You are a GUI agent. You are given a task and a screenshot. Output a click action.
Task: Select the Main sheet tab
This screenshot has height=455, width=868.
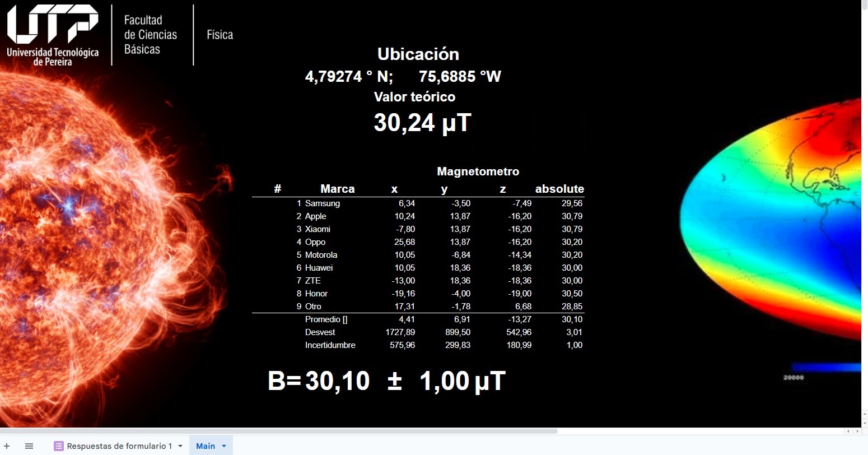(x=206, y=446)
